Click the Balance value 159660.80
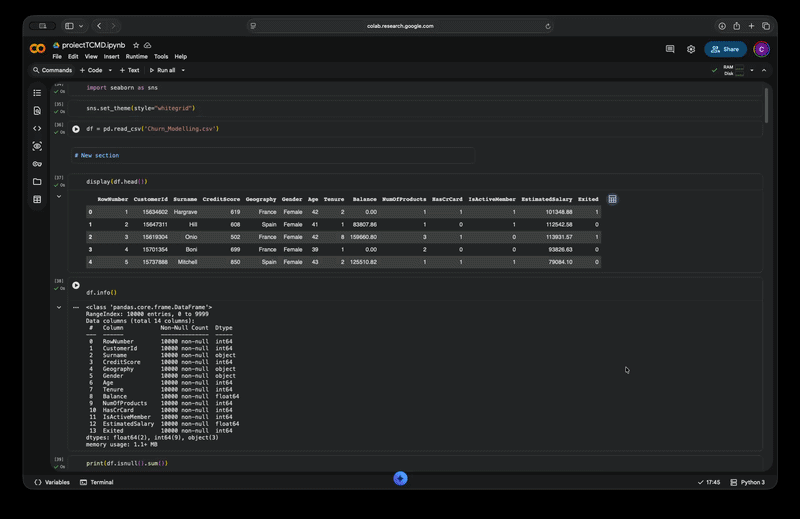This screenshot has height=519, width=800. pyautogui.click(x=363, y=237)
